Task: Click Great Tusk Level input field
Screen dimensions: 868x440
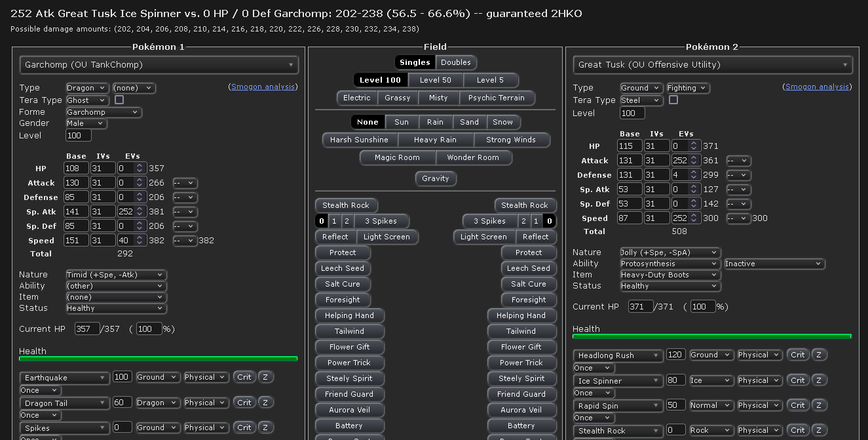Action: (x=632, y=113)
